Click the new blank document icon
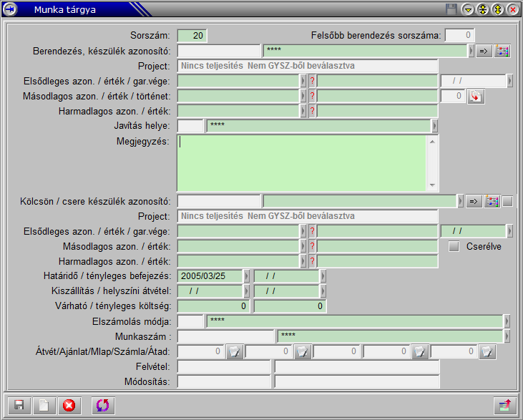This screenshot has height=420, width=523. click(44, 406)
